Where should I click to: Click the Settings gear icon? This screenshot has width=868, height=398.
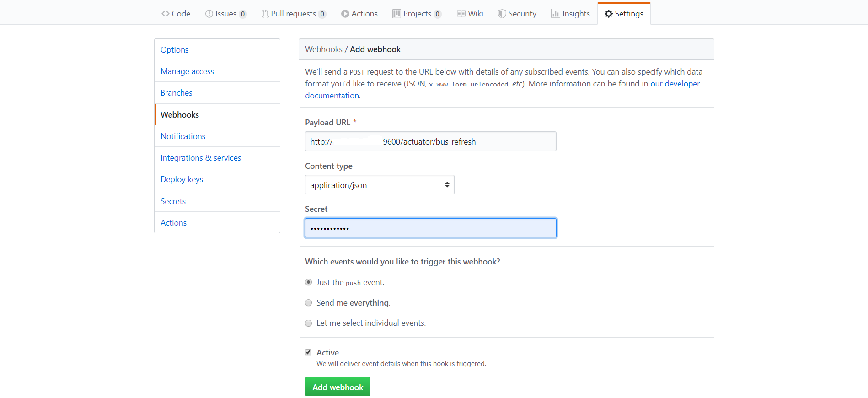pos(609,14)
